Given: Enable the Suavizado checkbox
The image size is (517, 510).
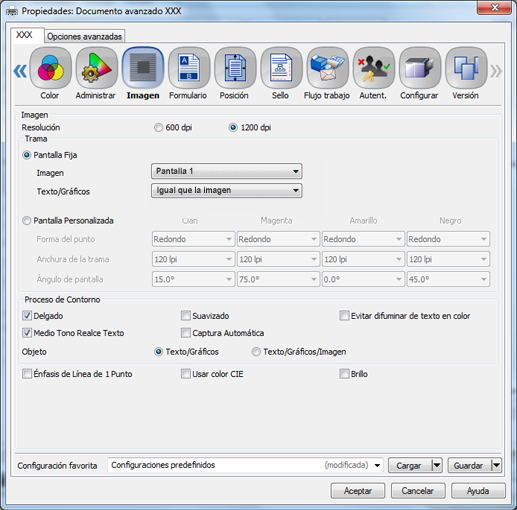Looking at the screenshot, I should click(186, 316).
